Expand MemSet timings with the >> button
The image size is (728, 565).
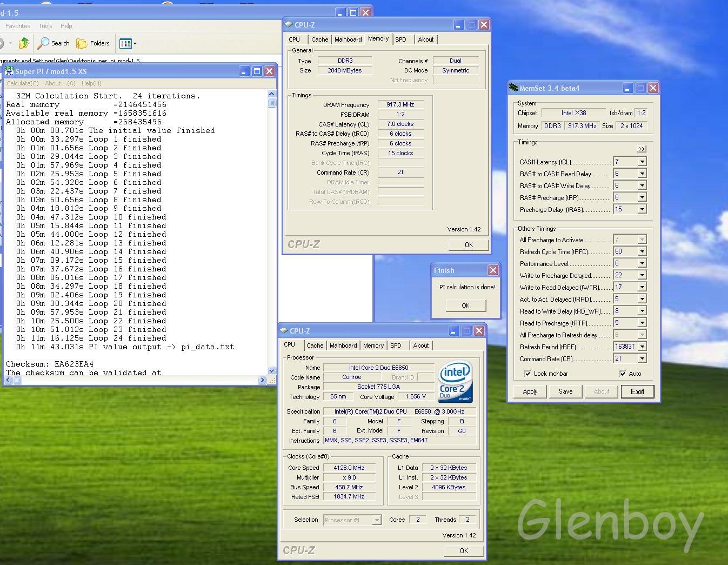[x=642, y=149]
